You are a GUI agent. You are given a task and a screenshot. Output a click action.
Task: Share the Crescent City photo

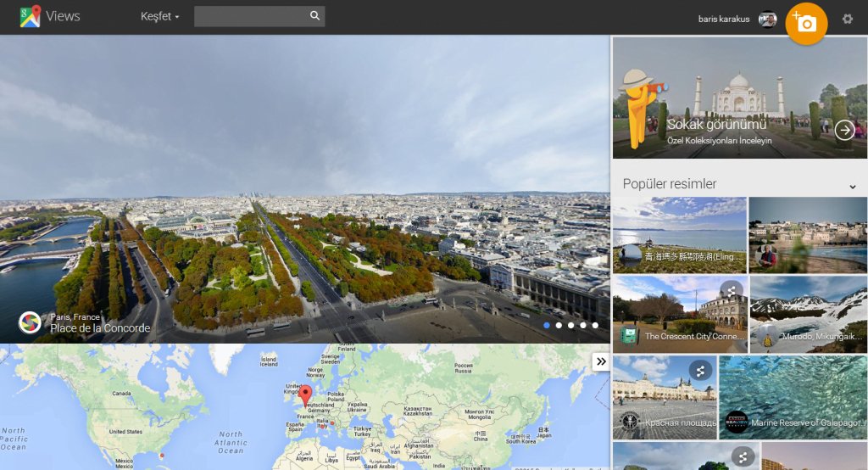[x=731, y=291]
